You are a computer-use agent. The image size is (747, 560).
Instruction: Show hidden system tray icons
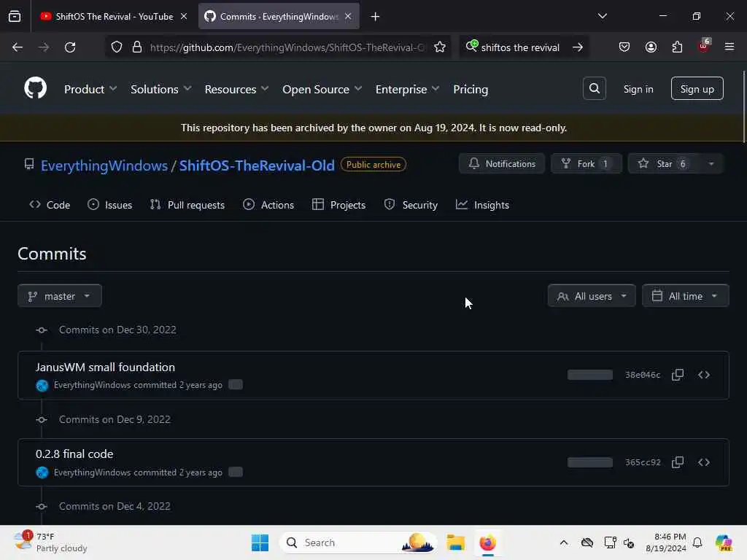point(564,542)
